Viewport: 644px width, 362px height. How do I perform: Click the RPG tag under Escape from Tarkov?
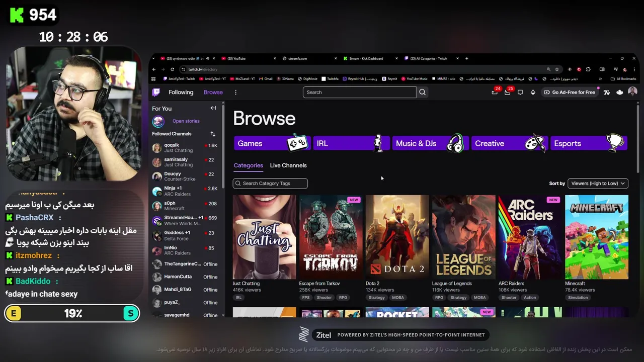[x=343, y=298]
